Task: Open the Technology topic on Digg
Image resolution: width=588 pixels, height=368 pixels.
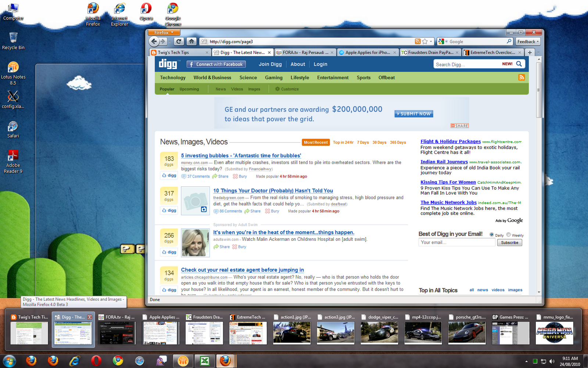Action: 173,78
